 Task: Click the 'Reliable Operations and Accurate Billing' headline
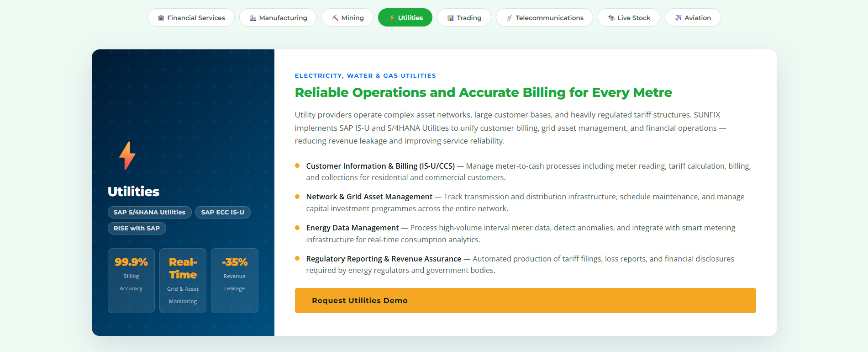tap(483, 92)
